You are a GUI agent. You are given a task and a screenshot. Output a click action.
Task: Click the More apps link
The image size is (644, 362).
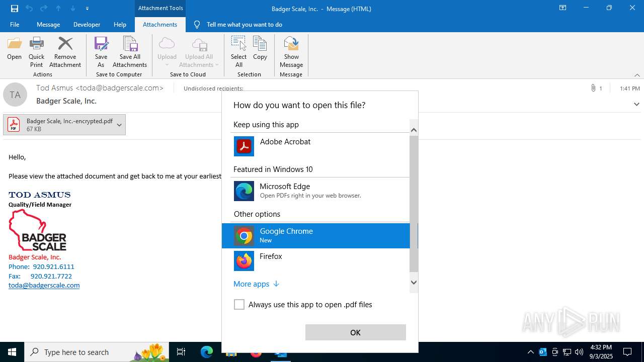(x=256, y=284)
